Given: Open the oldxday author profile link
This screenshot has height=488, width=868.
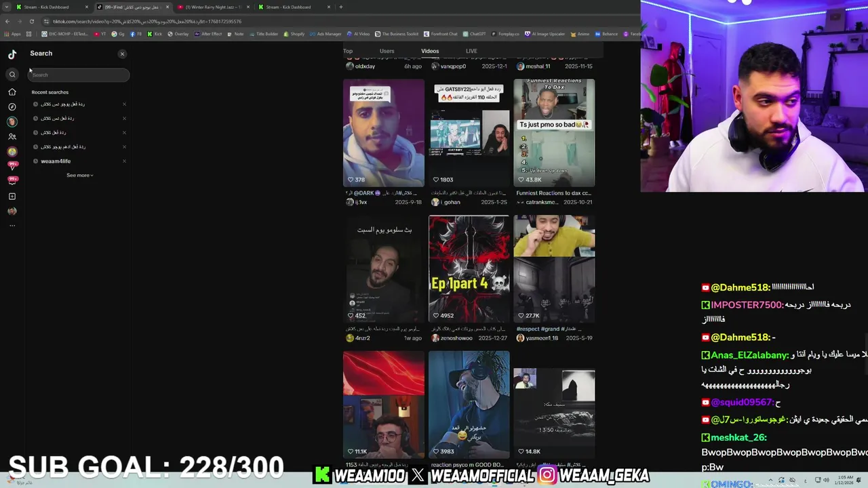Looking at the screenshot, I should point(361,66).
